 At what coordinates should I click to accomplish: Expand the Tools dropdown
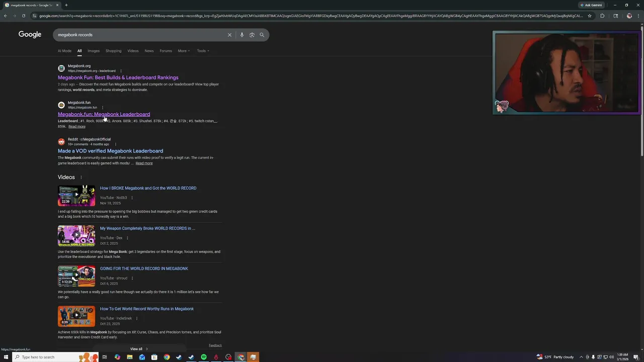click(x=203, y=51)
